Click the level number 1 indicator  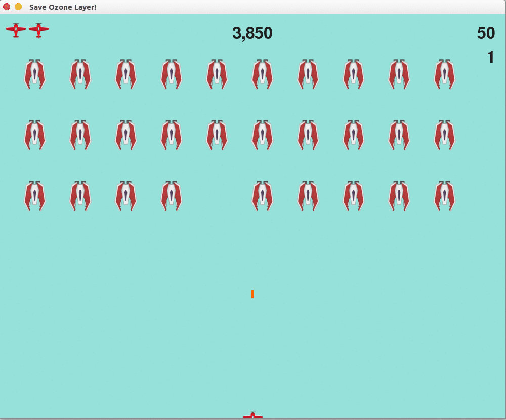(x=490, y=57)
